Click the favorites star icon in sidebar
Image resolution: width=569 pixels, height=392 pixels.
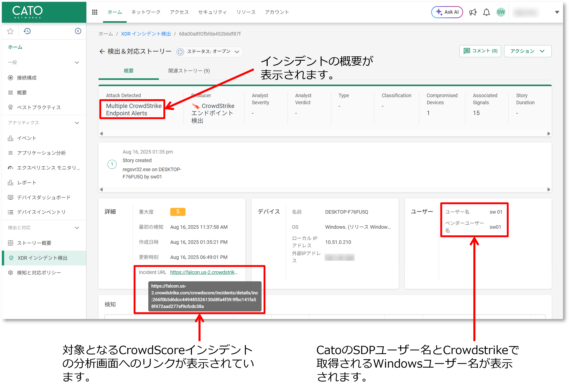[10, 31]
